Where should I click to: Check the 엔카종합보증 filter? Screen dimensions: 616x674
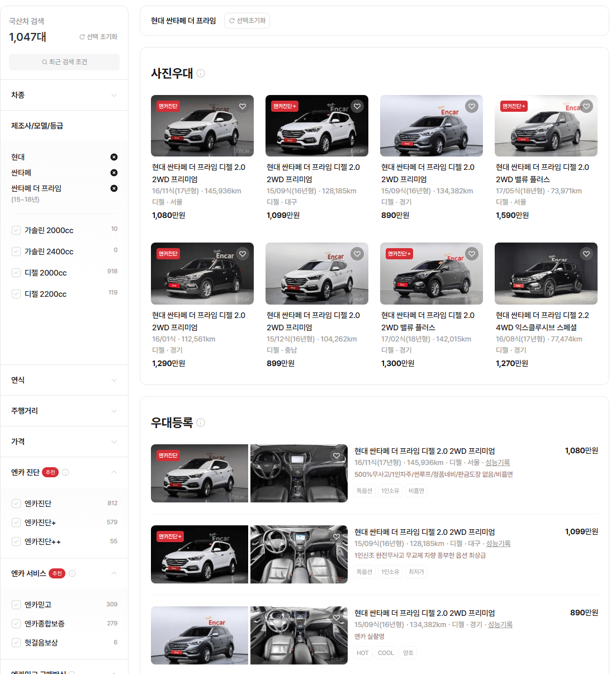click(16, 624)
